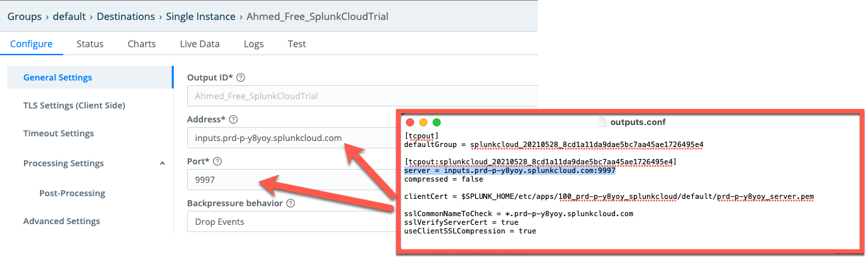
Task: Open the Logs tab
Action: pyautogui.click(x=254, y=44)
